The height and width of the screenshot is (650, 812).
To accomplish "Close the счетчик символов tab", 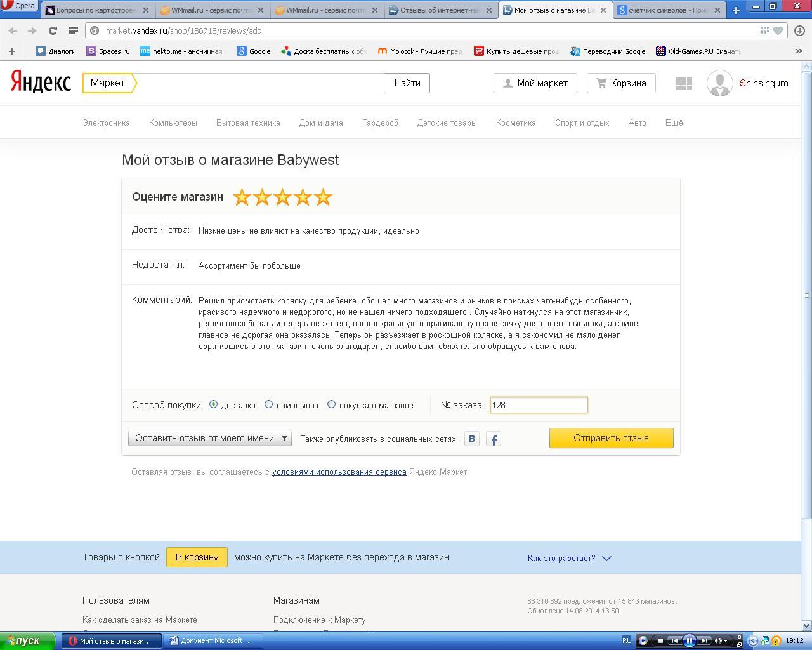I will click(717, 10).
